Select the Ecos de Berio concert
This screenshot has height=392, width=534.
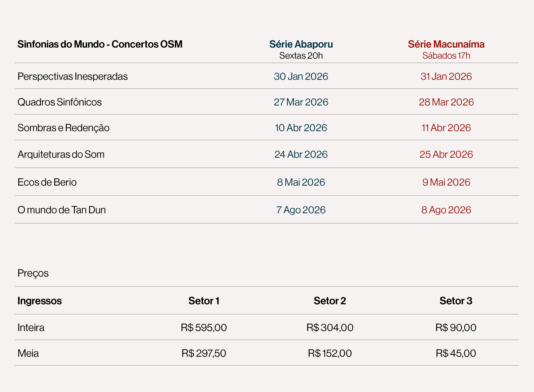47,182
